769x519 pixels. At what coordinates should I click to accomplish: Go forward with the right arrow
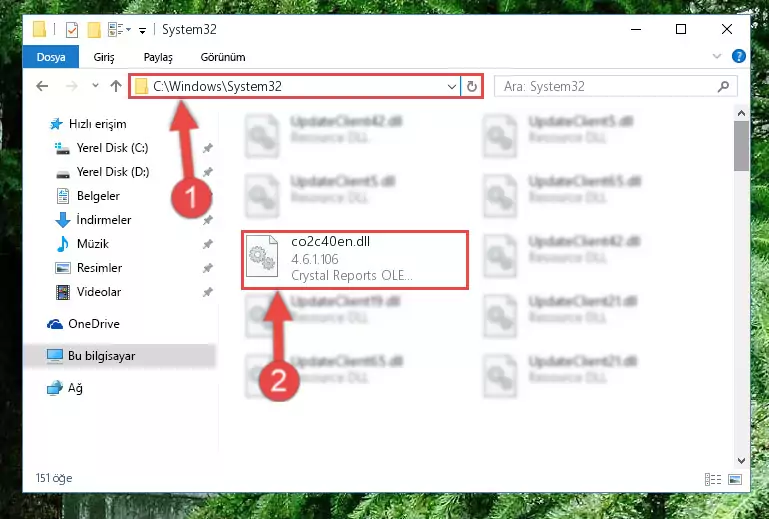[x=72, y=86]
